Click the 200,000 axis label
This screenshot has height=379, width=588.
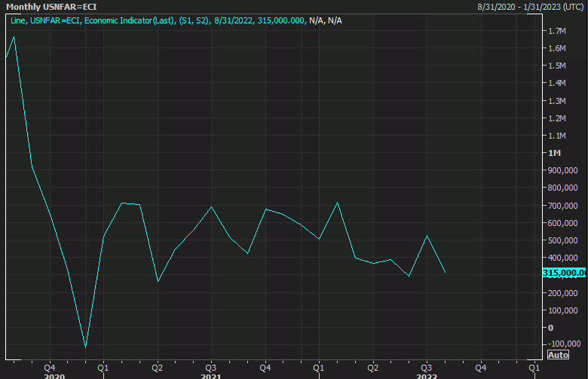pos(562,293)
